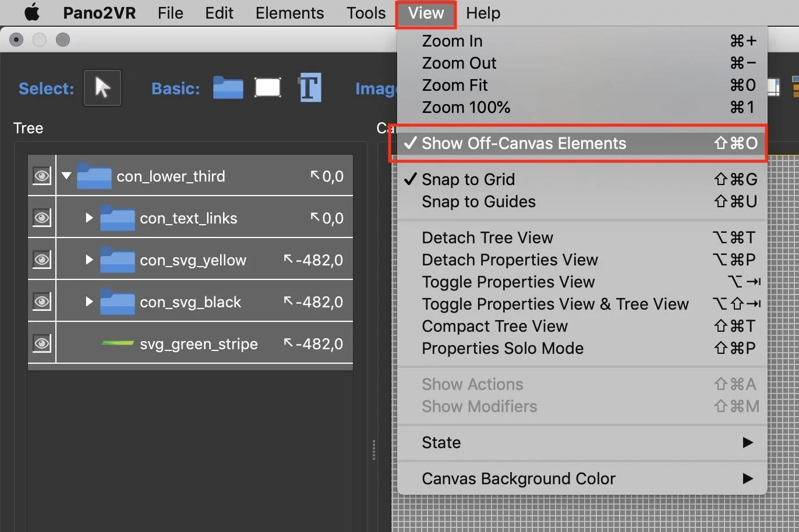Click the con_svg_black folder icon
799x532 pixels.
117,302
